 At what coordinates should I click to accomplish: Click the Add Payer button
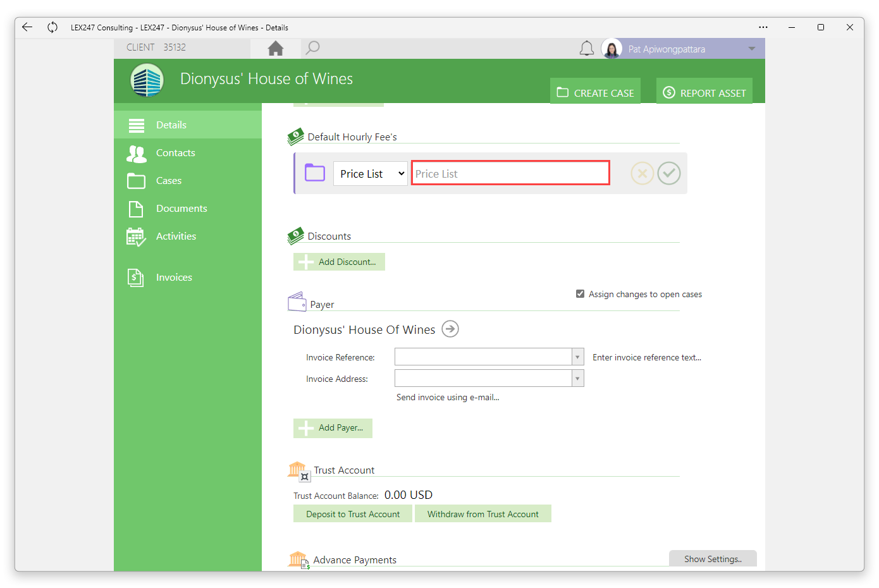[x=333, y=428]
